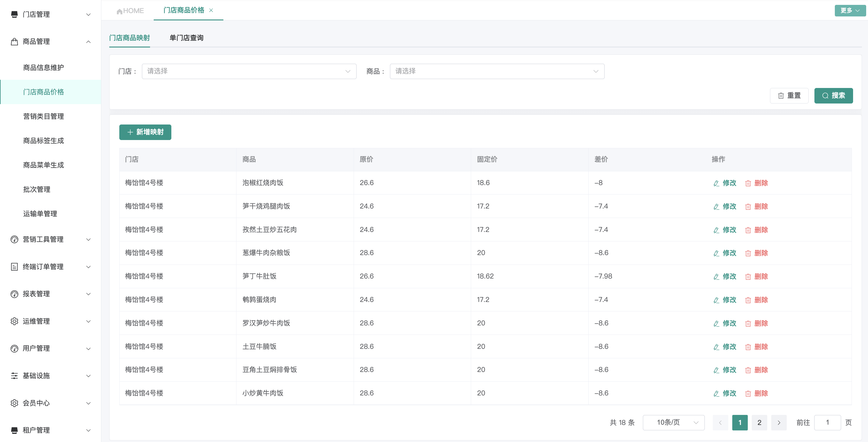Viewport: 868px width, 442px height.
Task: Click edit pencil icon for 泡椒红烧肉饭
Action: 716,183
